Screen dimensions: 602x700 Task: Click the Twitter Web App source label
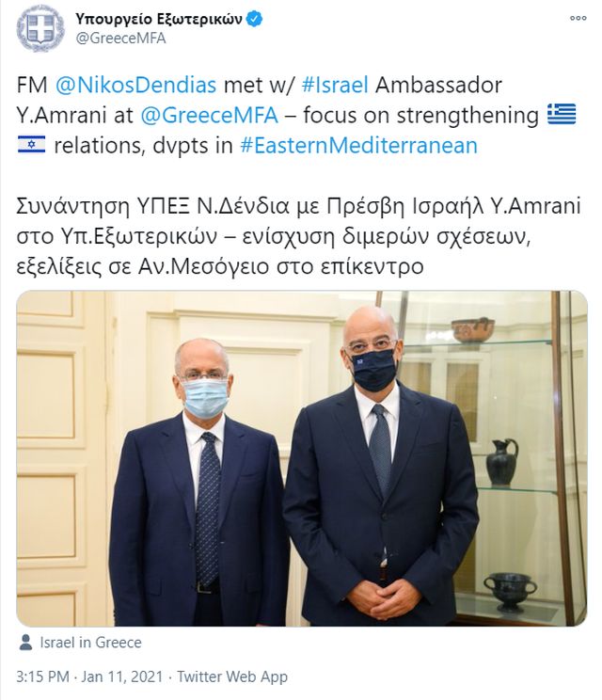coord(232,676)
